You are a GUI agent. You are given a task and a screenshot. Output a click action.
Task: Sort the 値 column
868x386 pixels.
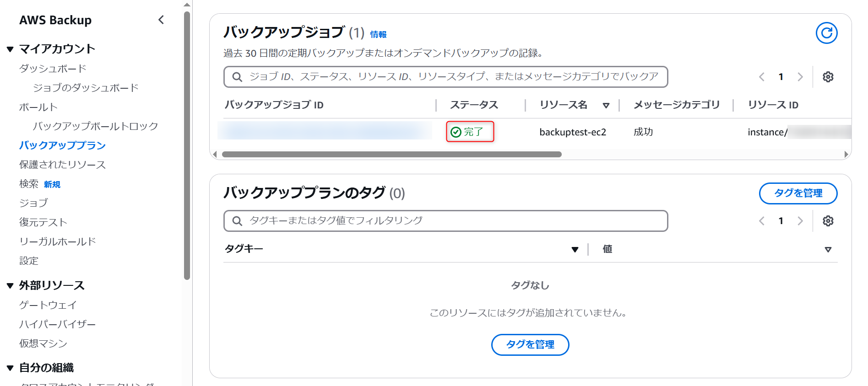[828, 249]
